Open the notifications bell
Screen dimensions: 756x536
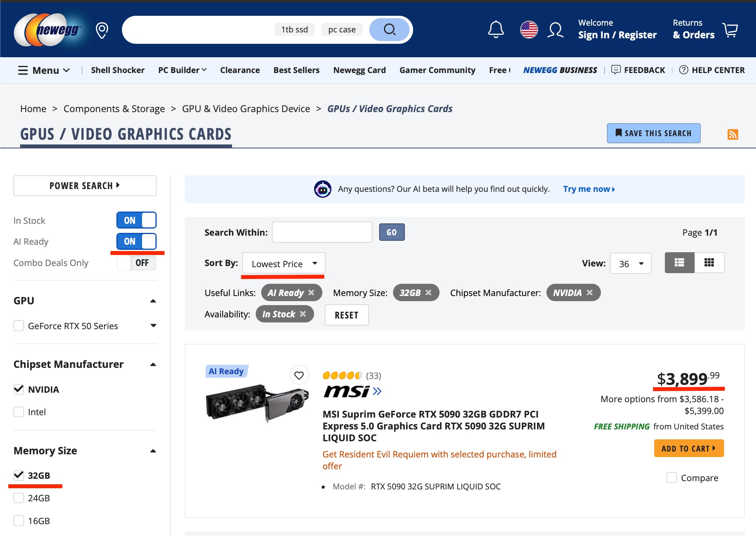pos(496,30)
